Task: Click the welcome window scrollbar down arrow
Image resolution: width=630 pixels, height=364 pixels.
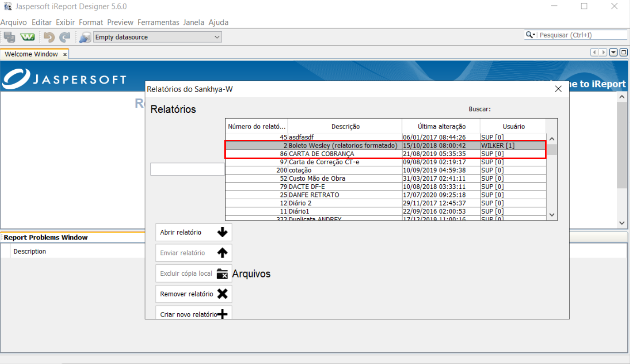Action: pyautogui.click(x=622, y=223)
